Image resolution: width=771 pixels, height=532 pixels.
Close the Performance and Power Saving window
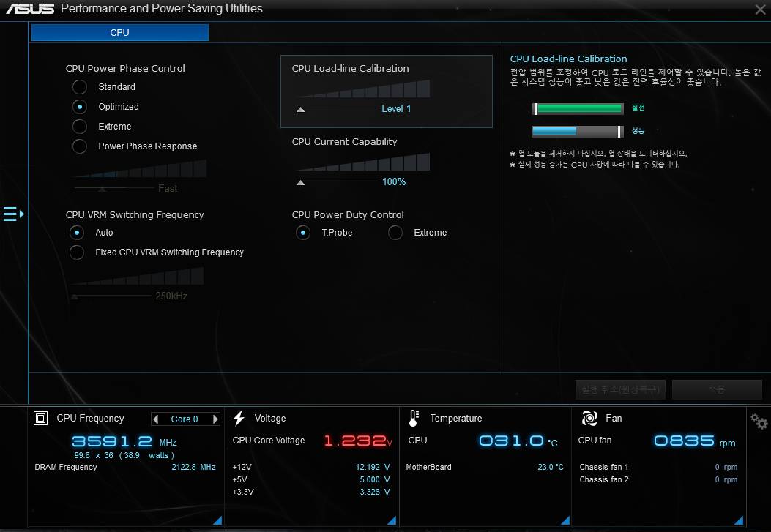(760, 10)
